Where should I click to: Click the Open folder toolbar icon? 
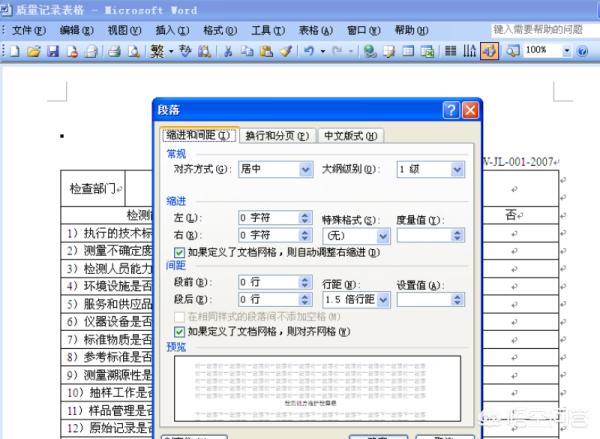click(34, 51)
